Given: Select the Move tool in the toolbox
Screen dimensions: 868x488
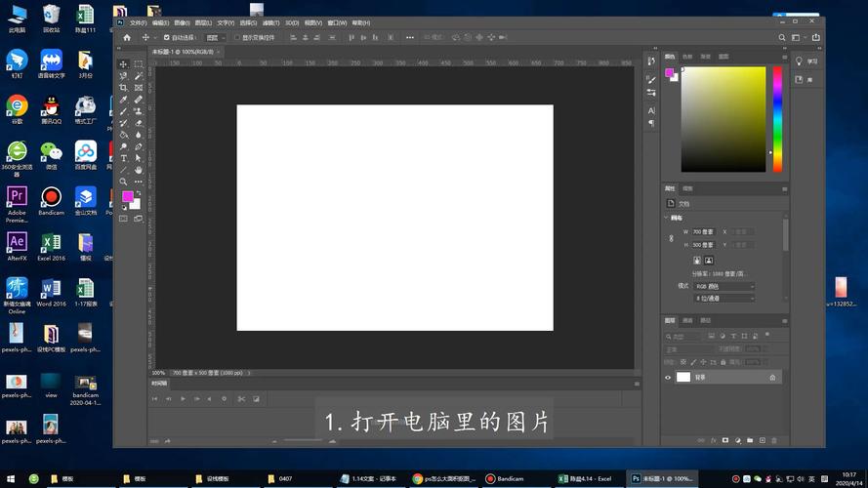Looking at the screenshot, I should [123, 64].
